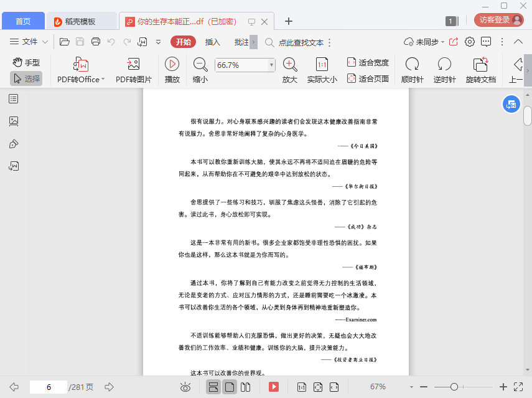This screenshot has height=398, width=532.
Task: Open a new tab with plus button
Action: (288, 21)
